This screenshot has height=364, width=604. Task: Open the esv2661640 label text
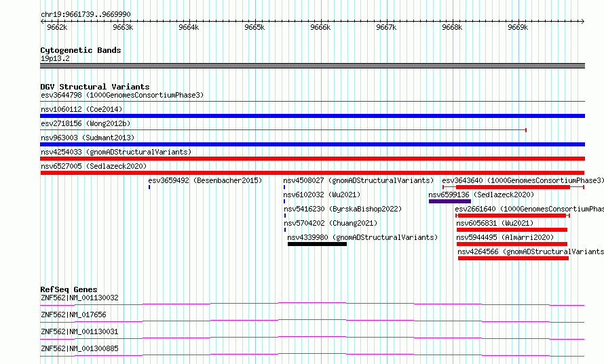coord(529,209)
